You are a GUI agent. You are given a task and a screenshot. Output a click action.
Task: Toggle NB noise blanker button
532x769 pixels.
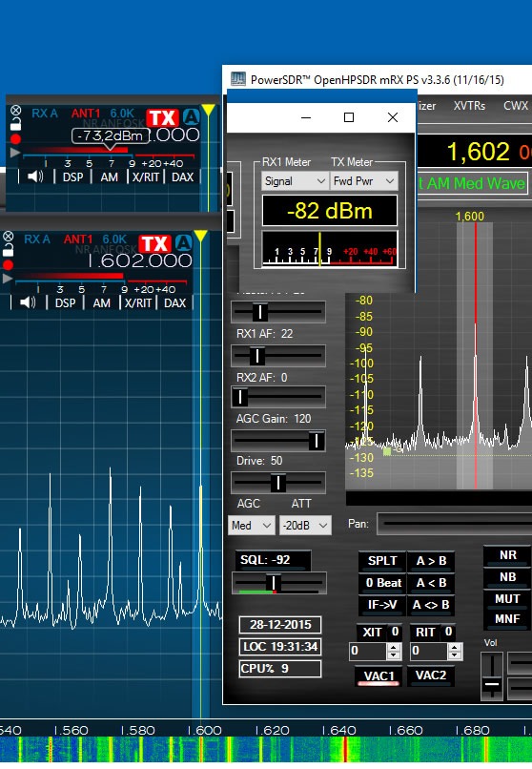[x=507, y=577]
